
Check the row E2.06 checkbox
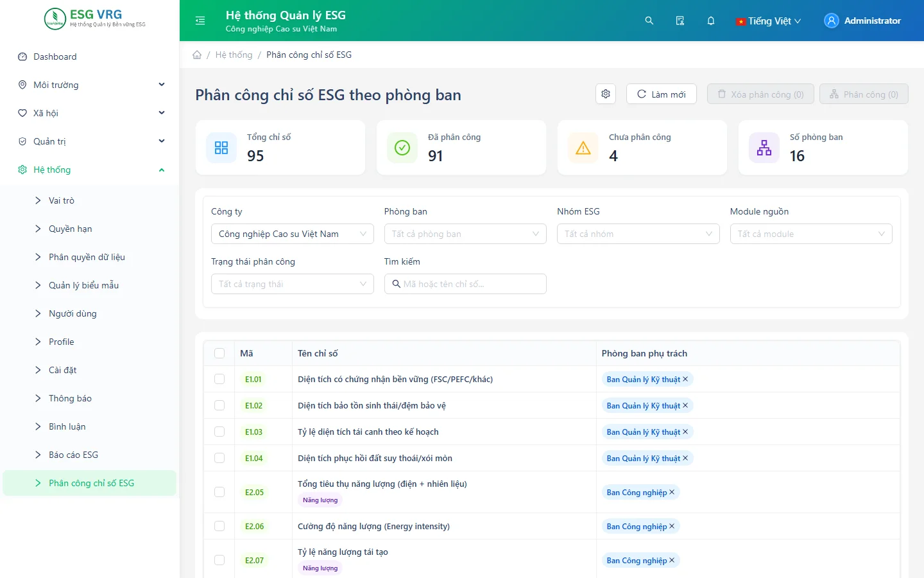coord(219,526)
